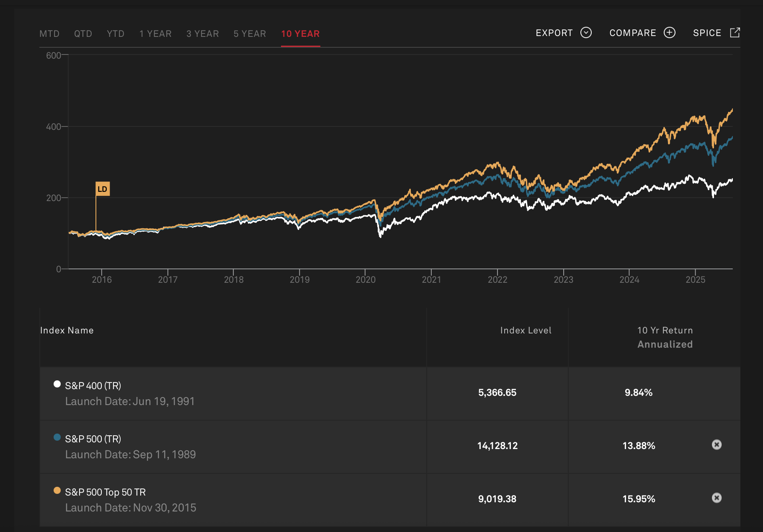Image resolution: width=763 pixels, height=532 pixels.
Task: Click the active 10 YEAR tab
Action: pyautogui.click(x=300, y=34)
